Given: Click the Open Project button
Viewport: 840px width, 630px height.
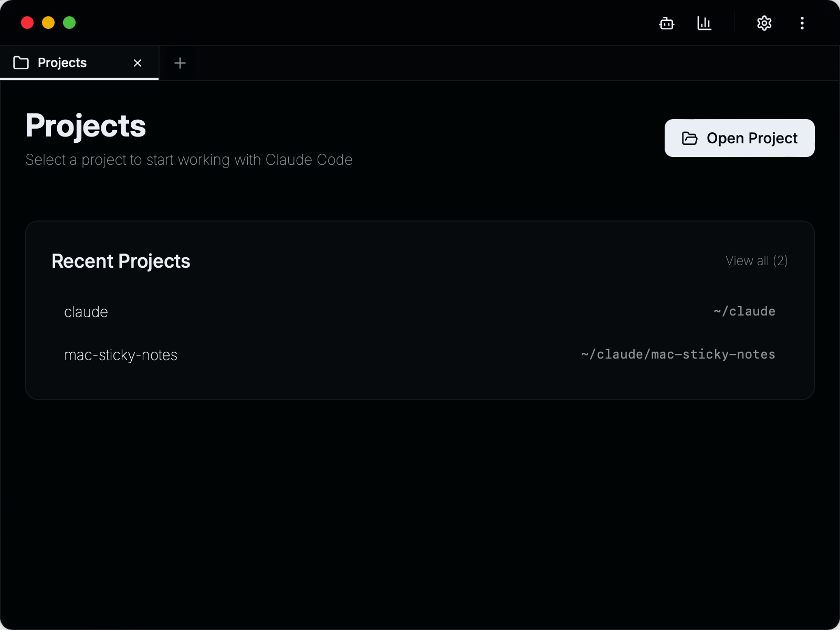Looking at the screenshot, I should click(739, 138).
